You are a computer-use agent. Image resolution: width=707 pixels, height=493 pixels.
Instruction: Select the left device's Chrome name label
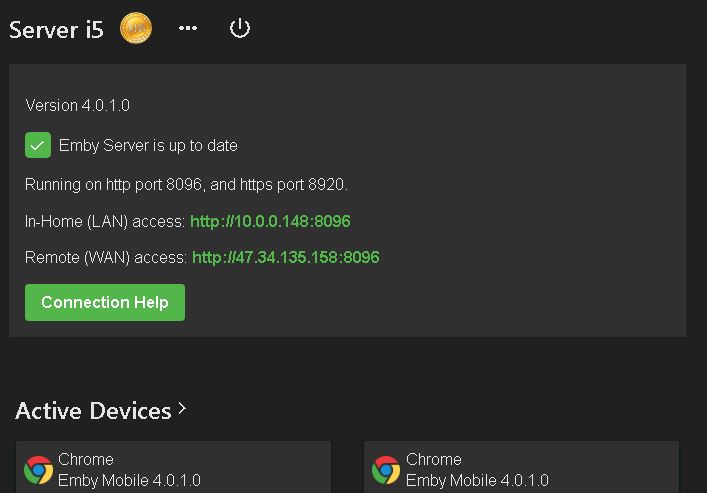tap(86, 460)
